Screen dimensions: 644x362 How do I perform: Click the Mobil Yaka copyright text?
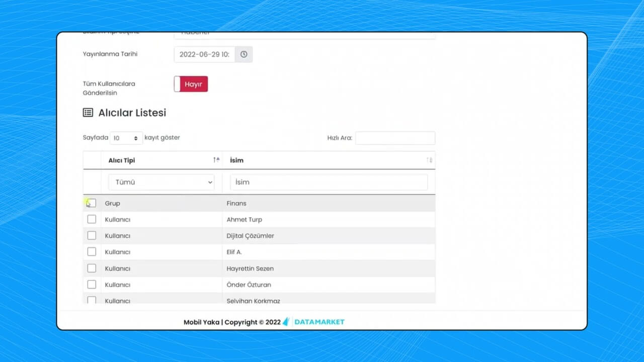(232, 322)
